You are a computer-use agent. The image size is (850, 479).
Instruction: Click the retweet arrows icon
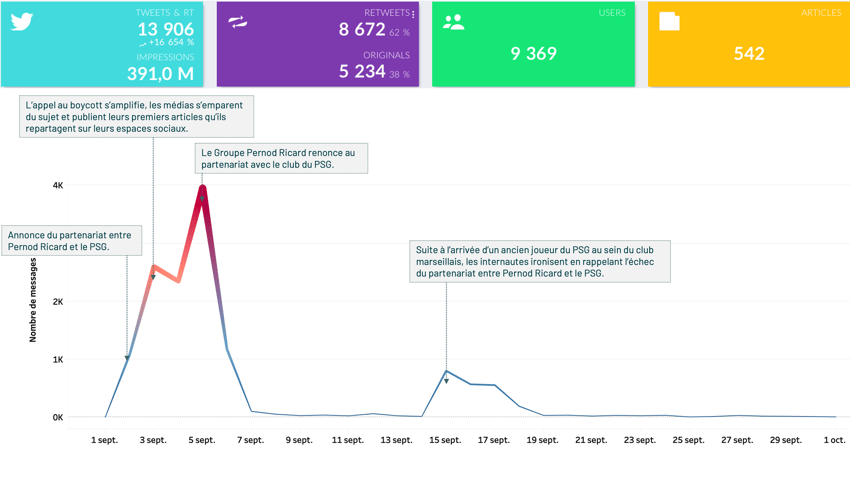pos(237,22)
